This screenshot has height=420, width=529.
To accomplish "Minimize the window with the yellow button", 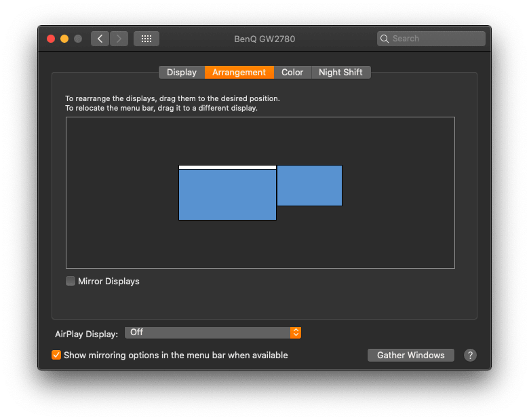I will tap(64, 39).
